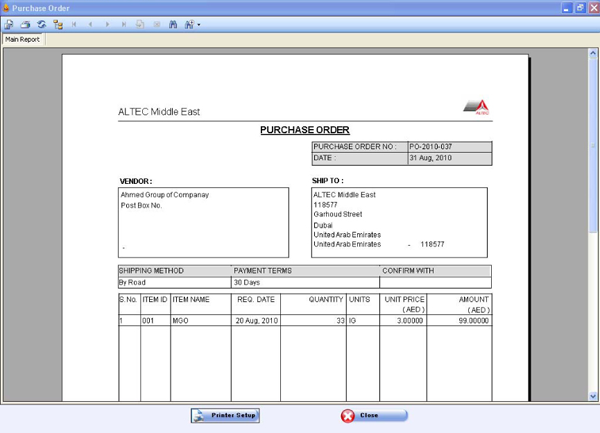This screenshot has width=600, height=433.
Task: Select the Main Report tab
Action: [x=23, y=39]
